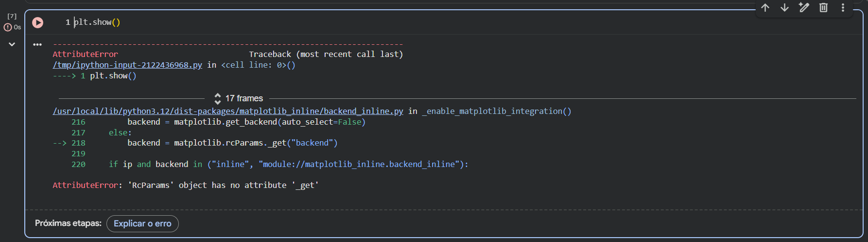Click the red AttributeError traceback header

(85, 55)
